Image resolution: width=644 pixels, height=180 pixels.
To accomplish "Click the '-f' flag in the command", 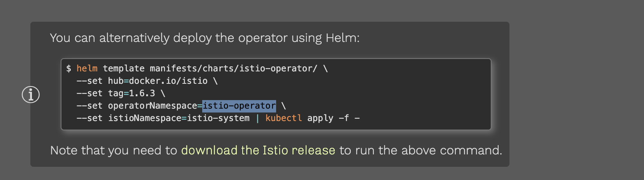I will (x=344, y=118).
